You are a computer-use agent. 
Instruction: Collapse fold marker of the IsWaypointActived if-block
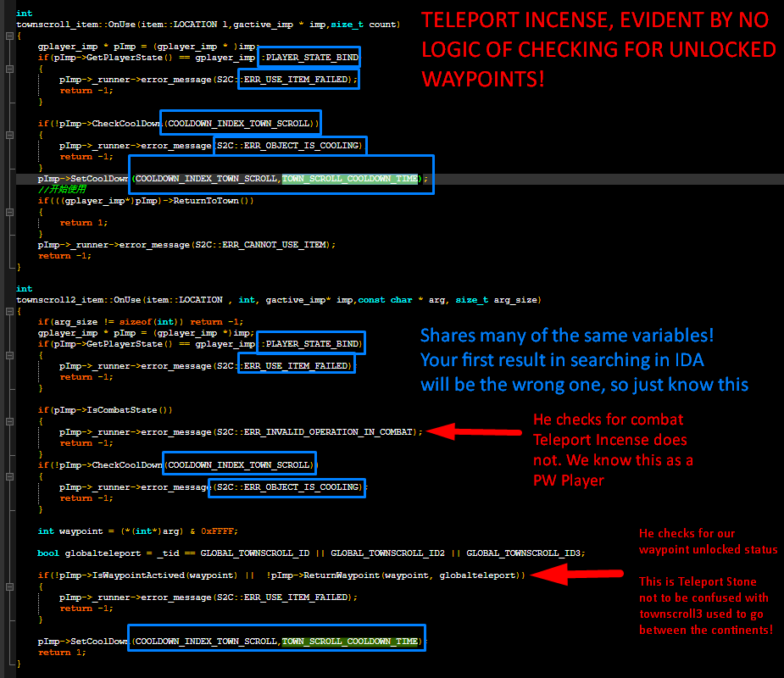pos(9,586)
